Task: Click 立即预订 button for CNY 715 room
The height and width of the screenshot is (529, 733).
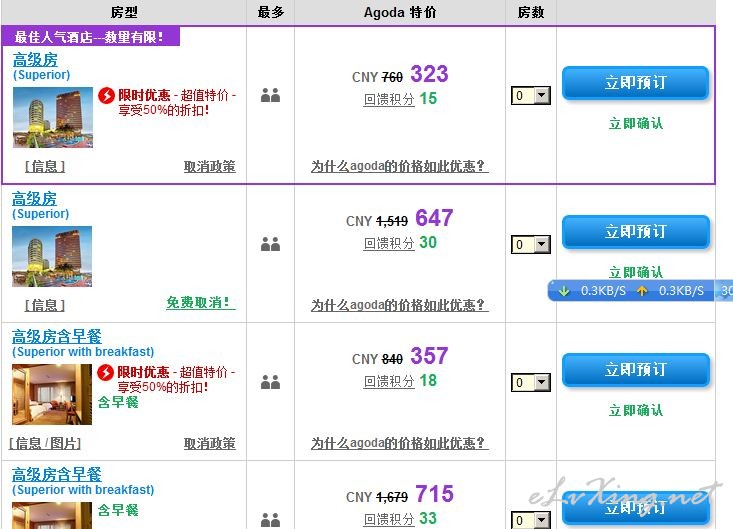Action: pyautogui.click(x=635, y=508)
